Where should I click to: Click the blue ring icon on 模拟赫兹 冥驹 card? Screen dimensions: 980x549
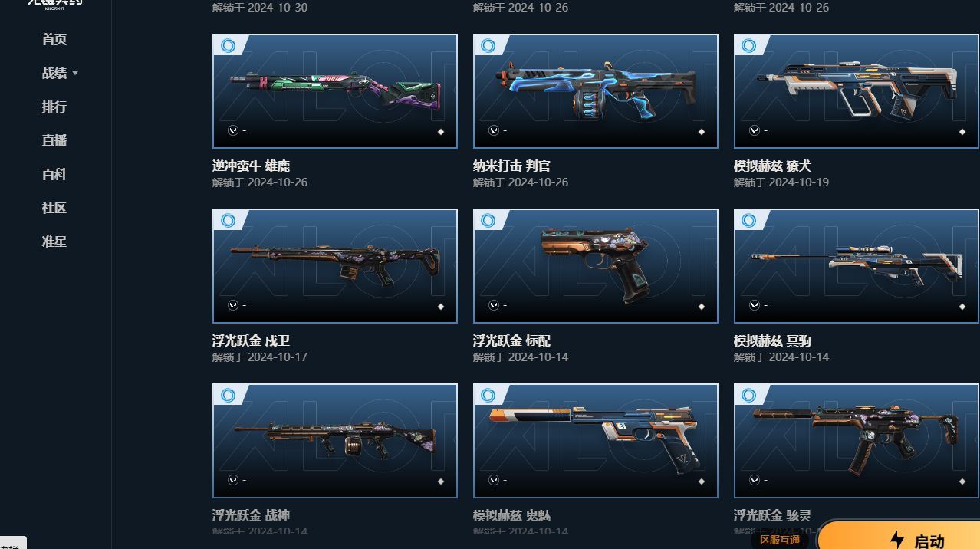pyautogui.click(x=749, y=221)
